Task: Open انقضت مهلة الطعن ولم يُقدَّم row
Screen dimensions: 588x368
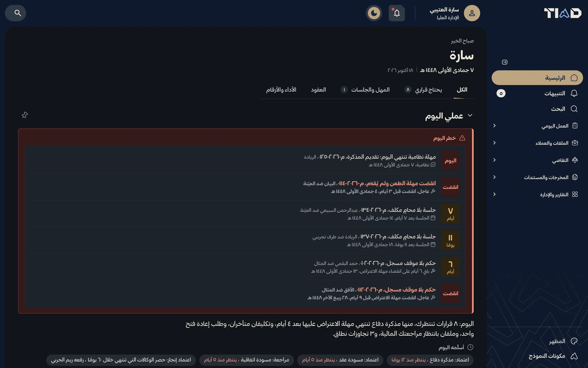Action: 245,187
